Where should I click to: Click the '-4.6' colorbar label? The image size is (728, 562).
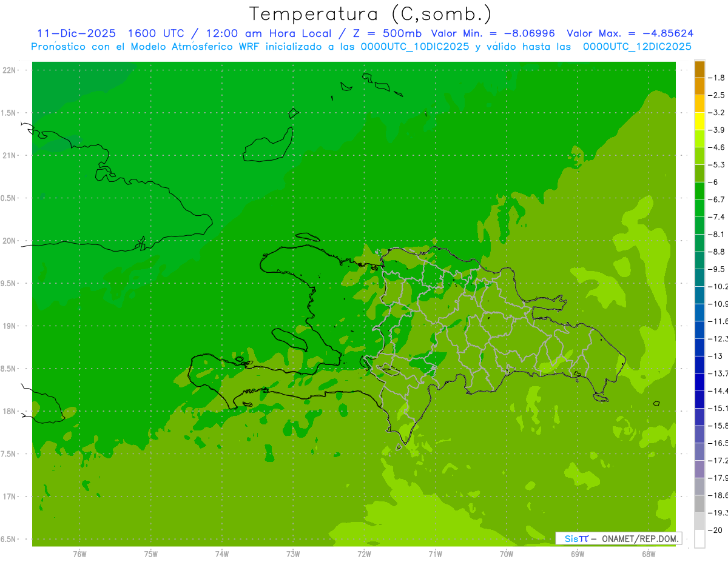(x=717, y=147)
